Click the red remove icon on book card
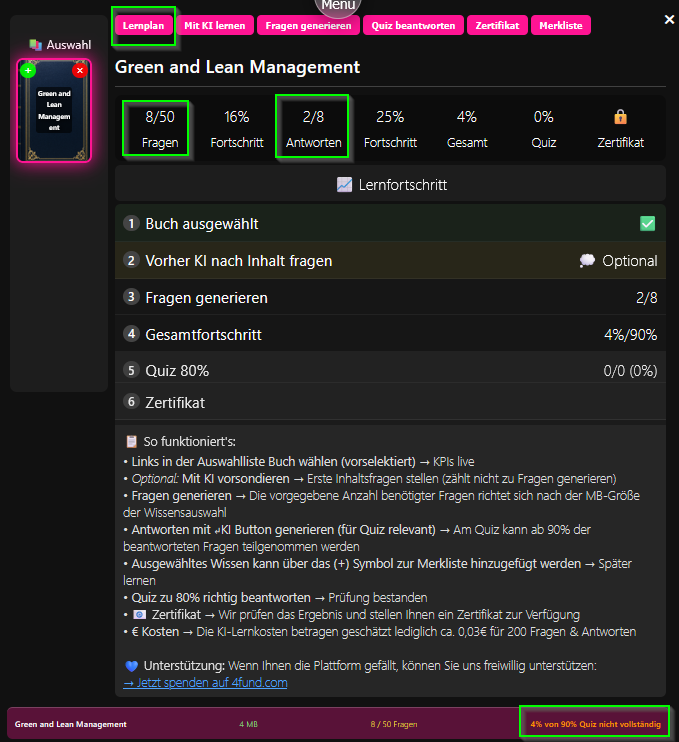This screenshot has width=679, height=742. coord(80,70)
